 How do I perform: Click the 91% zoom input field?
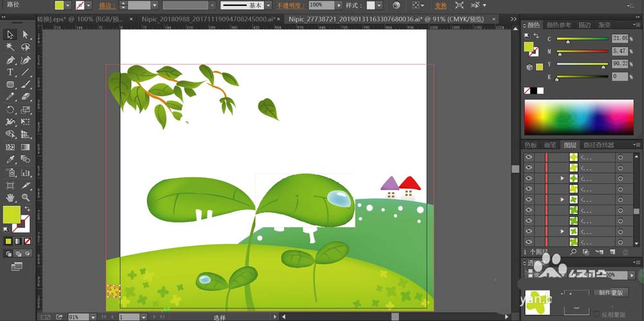(79, 317)
